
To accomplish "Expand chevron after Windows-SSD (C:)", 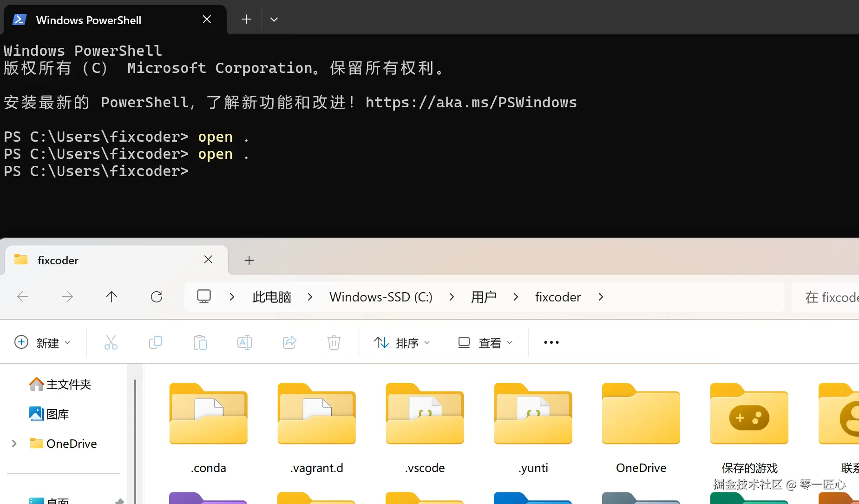I will click(452, 297).
